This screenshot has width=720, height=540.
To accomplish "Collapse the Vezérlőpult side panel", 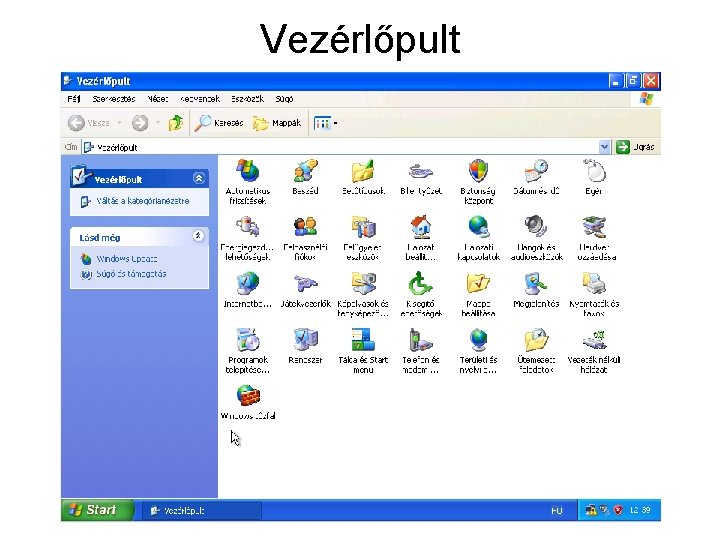I will click(199, 179).
